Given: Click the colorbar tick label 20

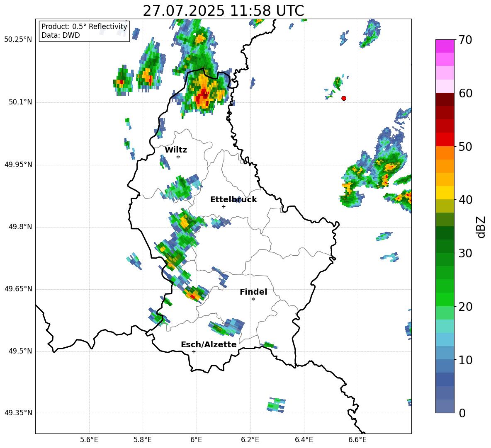Looking at the screenshot, I should tap(465, 307).
